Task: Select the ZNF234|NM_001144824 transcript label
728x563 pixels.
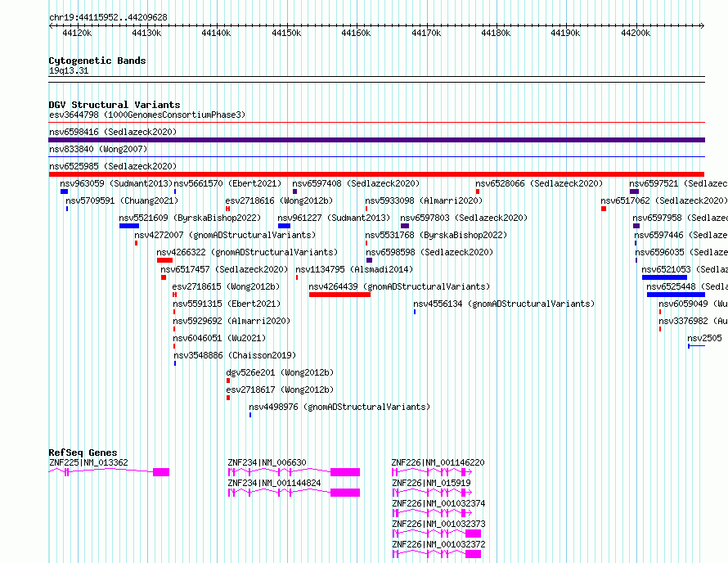Action: coord(274,483)
